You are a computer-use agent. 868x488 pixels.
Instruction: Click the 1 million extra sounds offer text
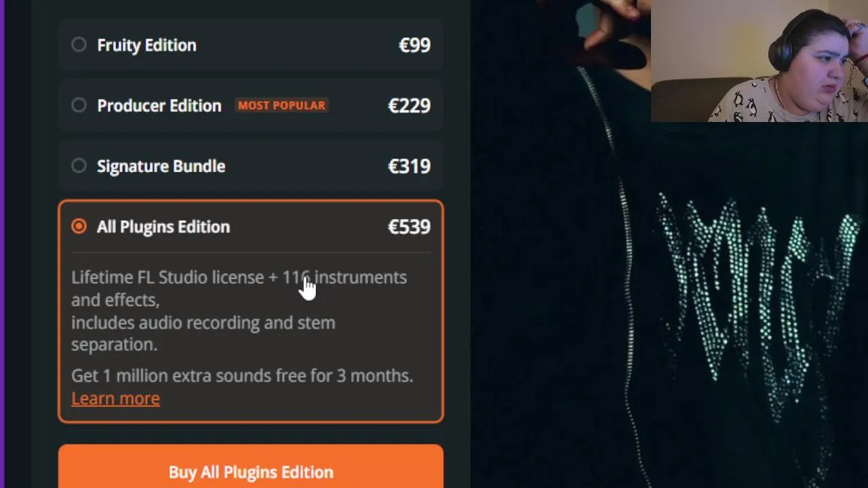242,376
